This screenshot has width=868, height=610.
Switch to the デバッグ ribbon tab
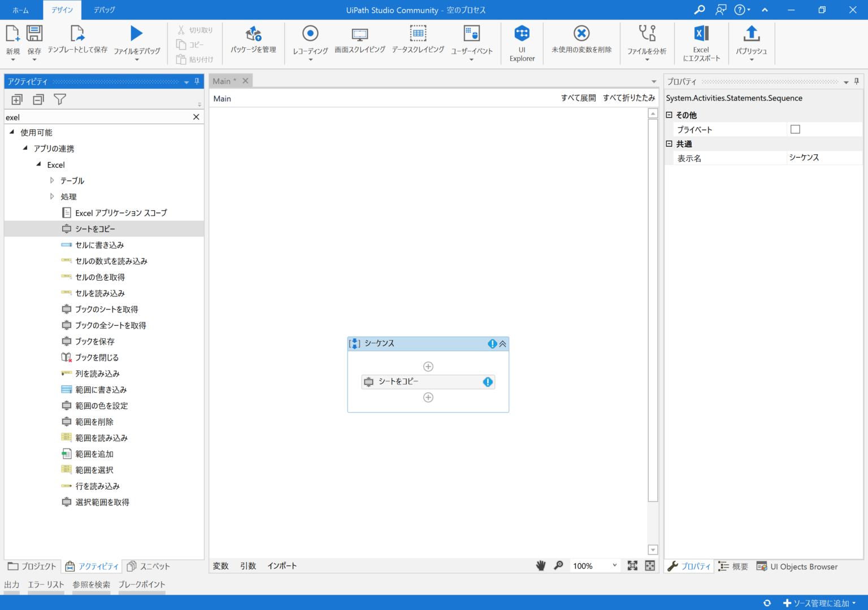[103, 10]
